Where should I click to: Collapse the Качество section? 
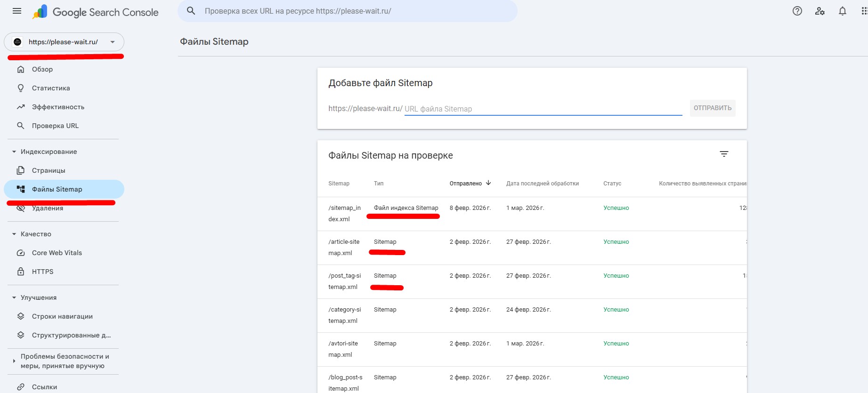[14, 234]
